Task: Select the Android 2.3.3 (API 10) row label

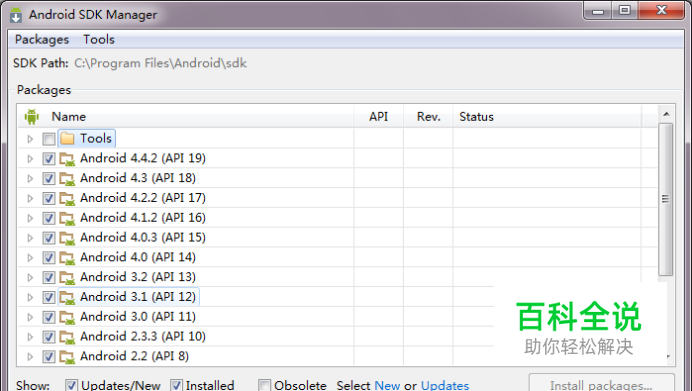Action: pos(143,337)
